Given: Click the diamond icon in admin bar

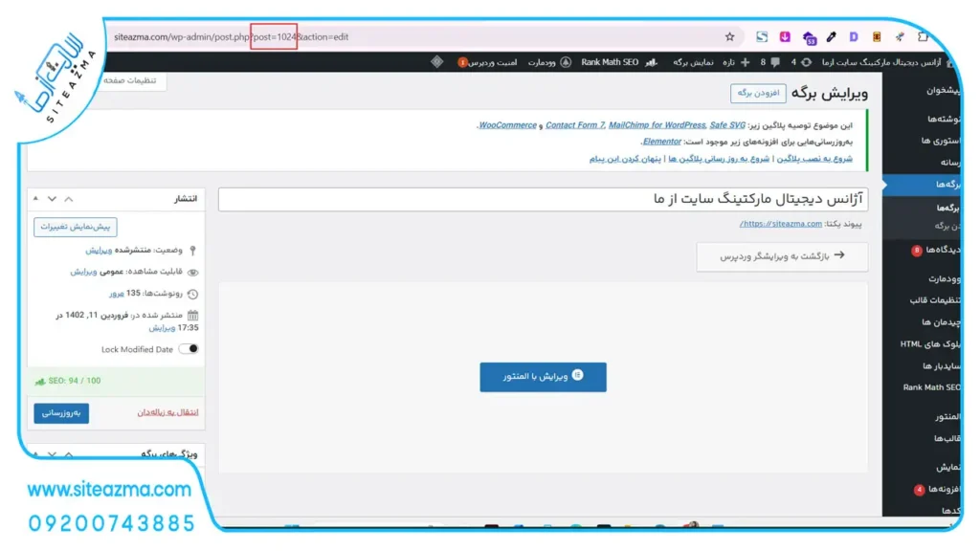Looking at the screenshot, I should 436,61.
